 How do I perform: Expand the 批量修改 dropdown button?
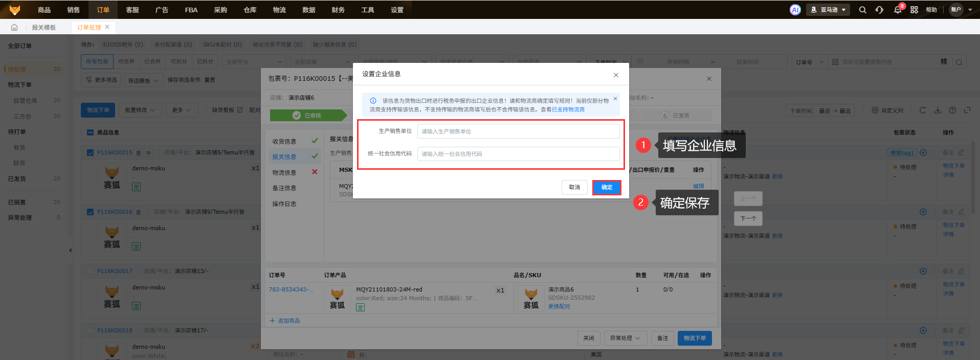(x=141, y=110)
